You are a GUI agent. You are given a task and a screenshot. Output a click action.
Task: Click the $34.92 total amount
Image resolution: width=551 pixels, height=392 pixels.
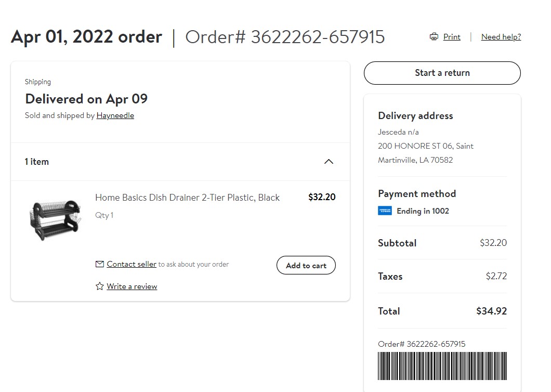491,311
